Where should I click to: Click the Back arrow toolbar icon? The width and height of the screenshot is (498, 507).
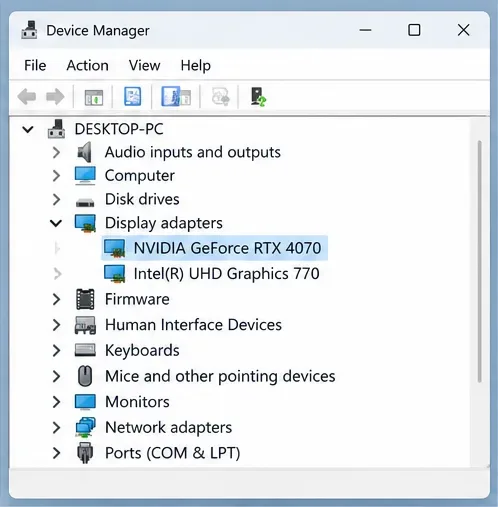27,97
